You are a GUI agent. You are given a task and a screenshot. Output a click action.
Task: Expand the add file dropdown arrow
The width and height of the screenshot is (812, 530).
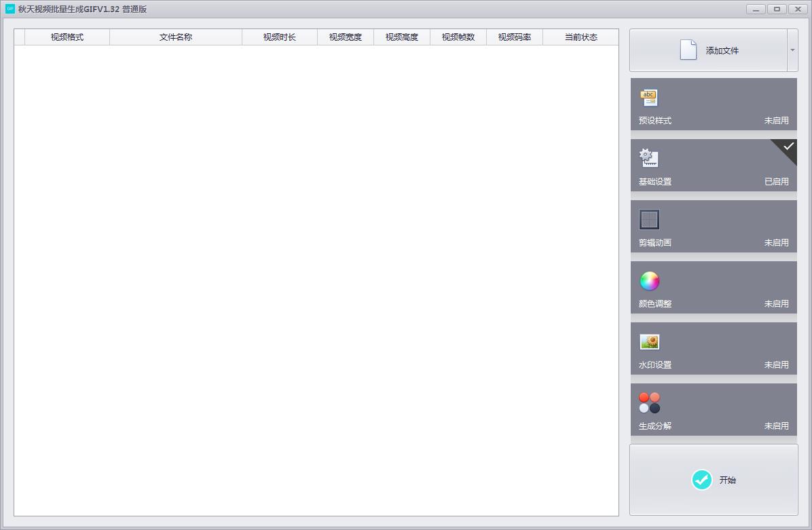pos(792,50)
